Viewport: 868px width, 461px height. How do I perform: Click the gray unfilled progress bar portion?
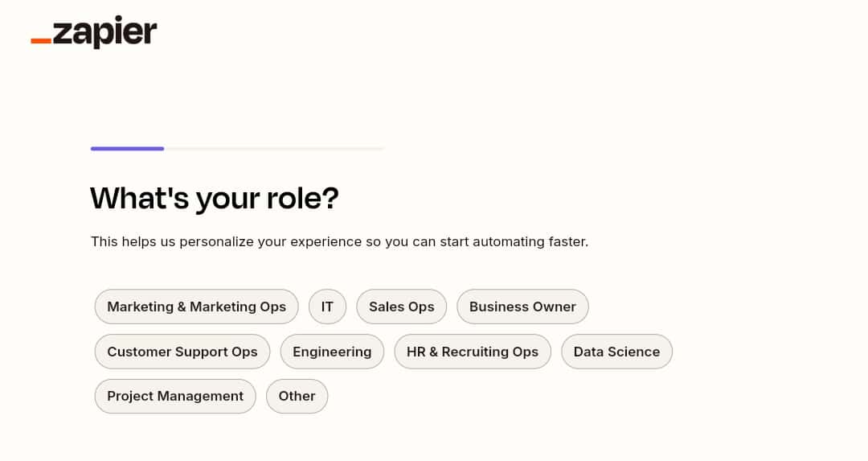274,149
